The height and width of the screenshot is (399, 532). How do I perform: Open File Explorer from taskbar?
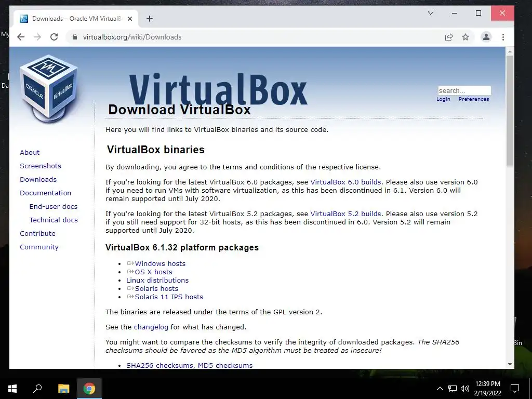point(63,389)
